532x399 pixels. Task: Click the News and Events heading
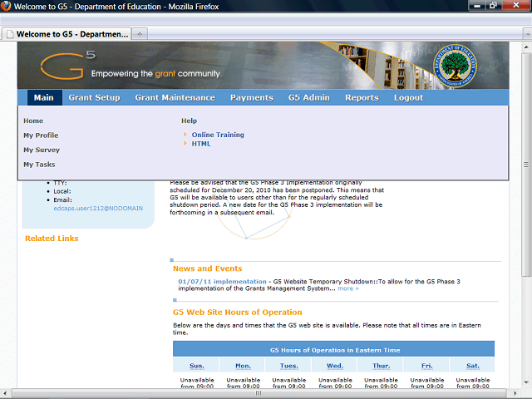coord(207,268)
